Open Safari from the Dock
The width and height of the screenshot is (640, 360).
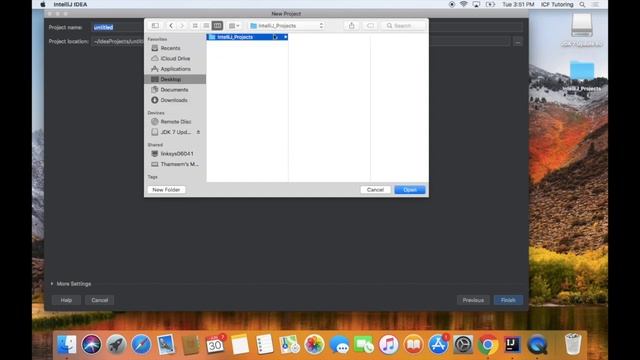pos(141,344)
